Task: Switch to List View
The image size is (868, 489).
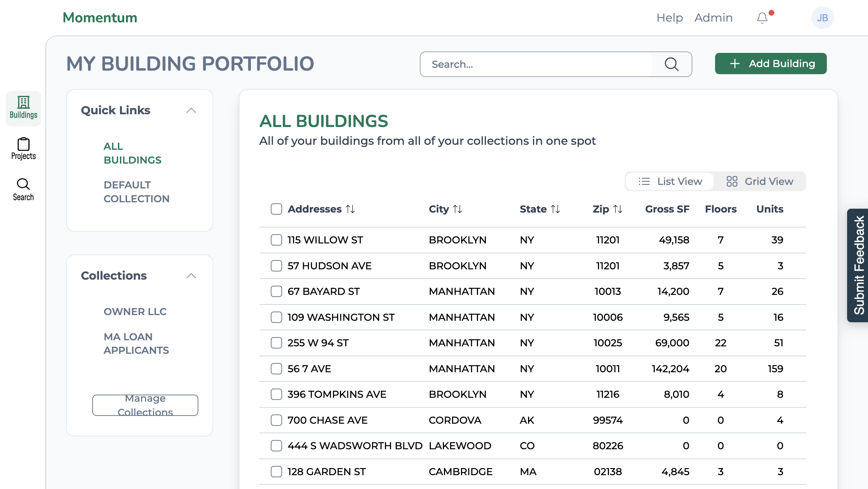Action: 670,181
